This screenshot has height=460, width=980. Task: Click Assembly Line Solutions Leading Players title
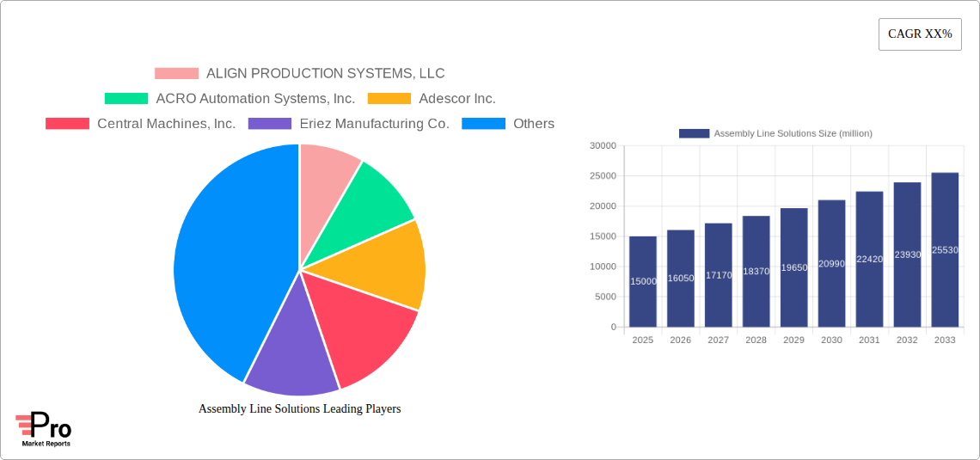coord(299,409)
